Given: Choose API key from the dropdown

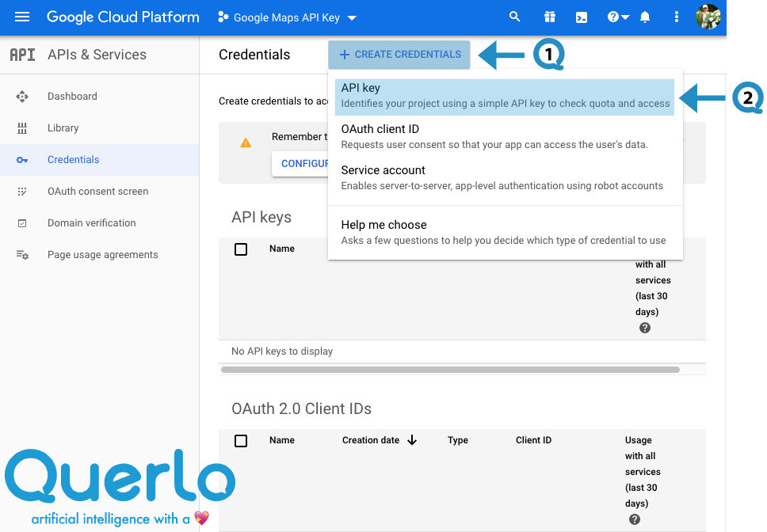Looking at the screenshot, I should pyautogui.click(x=504, y=97).
